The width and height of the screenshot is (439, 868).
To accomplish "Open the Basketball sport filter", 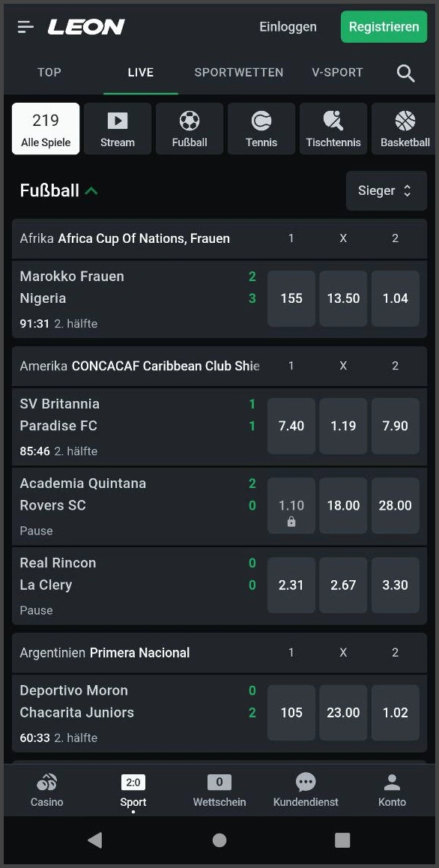I will pyautogui.click(x=405, y=128).
